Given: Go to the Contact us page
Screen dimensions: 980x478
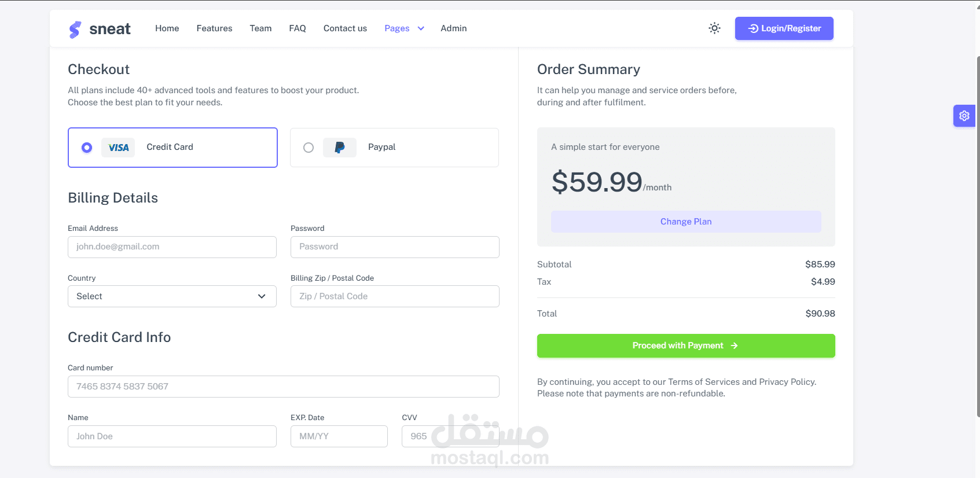Looking at the screenshot, I should tap(345, 28).
